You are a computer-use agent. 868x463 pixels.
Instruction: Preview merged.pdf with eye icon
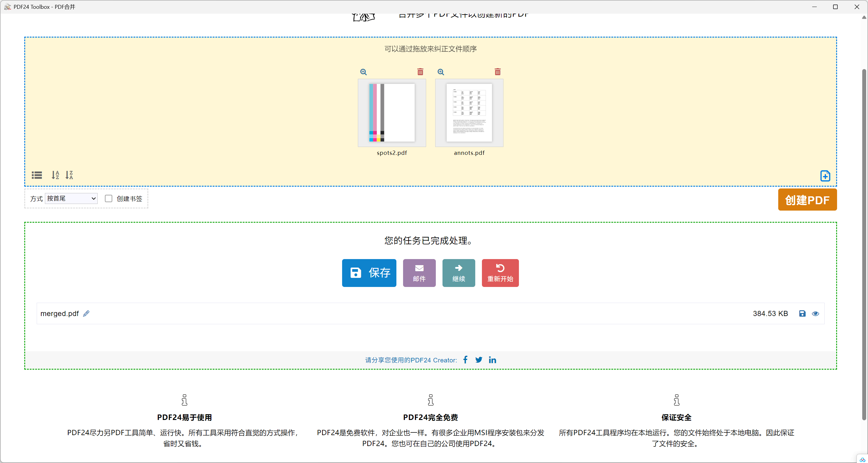tap(815, 314)
